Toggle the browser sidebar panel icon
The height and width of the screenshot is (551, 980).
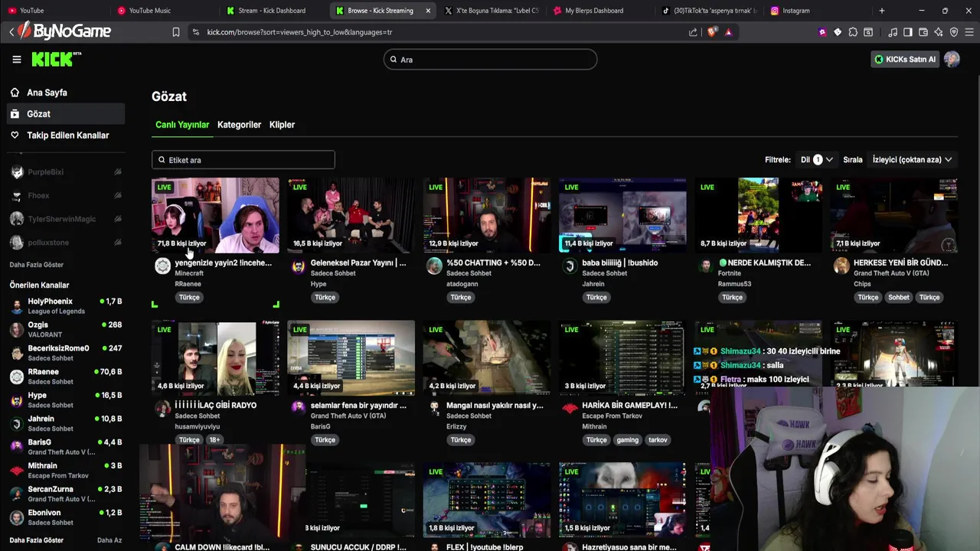click(908, 32)
